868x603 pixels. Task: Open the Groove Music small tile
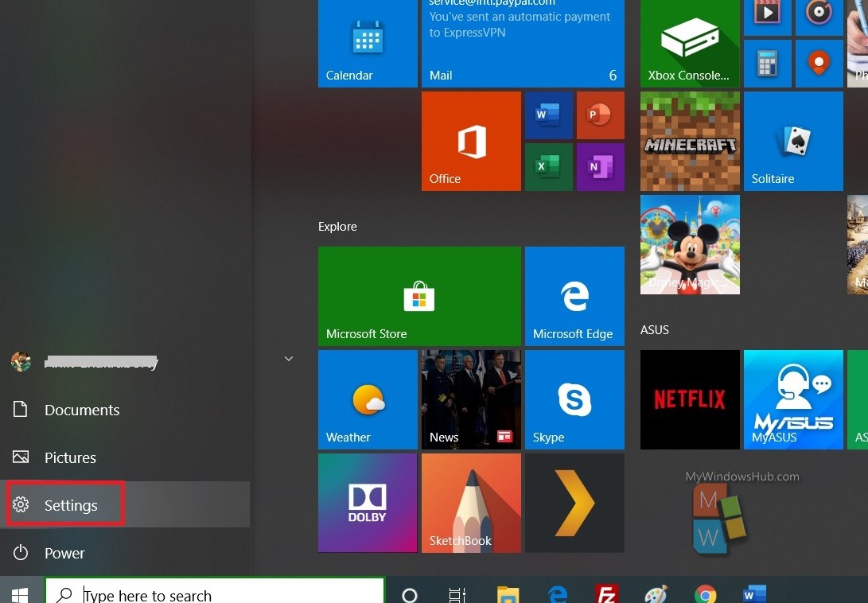pos(819,18)
